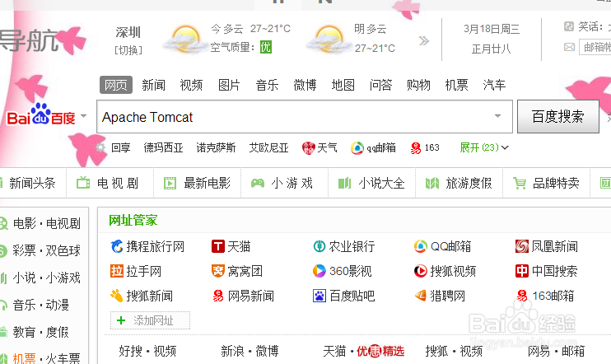Select the 新闻 search tab
The height and width of the screenshot is (364, 611).
coord(153,85)
